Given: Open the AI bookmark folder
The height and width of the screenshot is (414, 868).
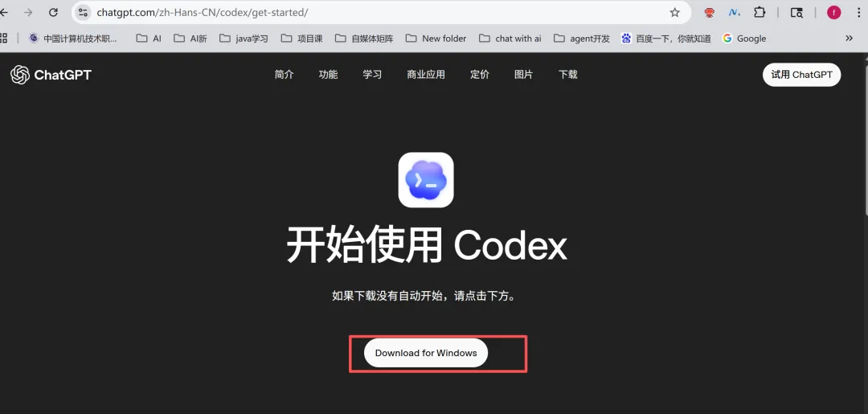Looking at the screenshot, I should pos(149,39).
